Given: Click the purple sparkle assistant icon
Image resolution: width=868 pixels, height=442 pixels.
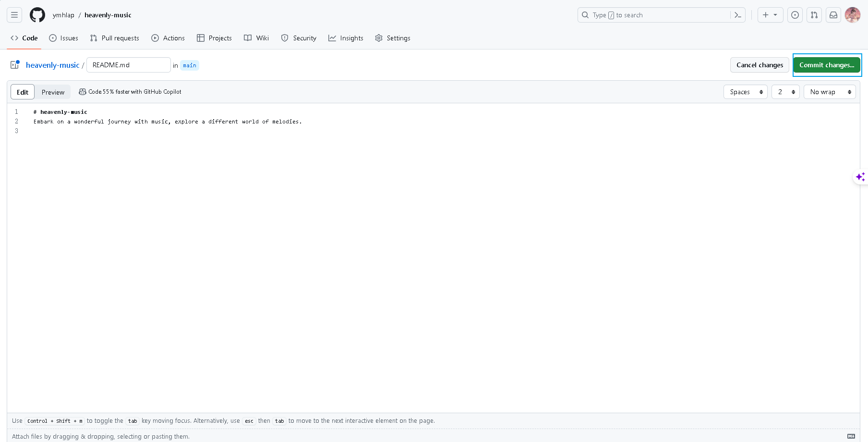Looking at the screenshot, I should [x=860, y=177].
